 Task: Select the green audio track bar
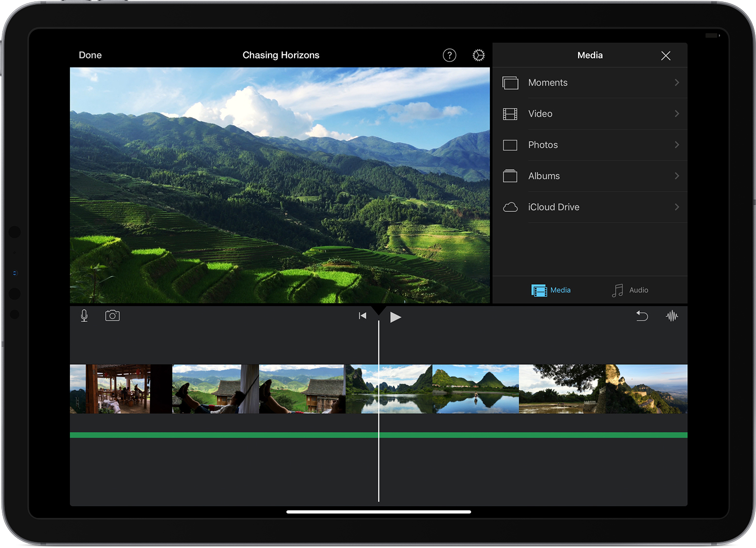coord(378,435)
